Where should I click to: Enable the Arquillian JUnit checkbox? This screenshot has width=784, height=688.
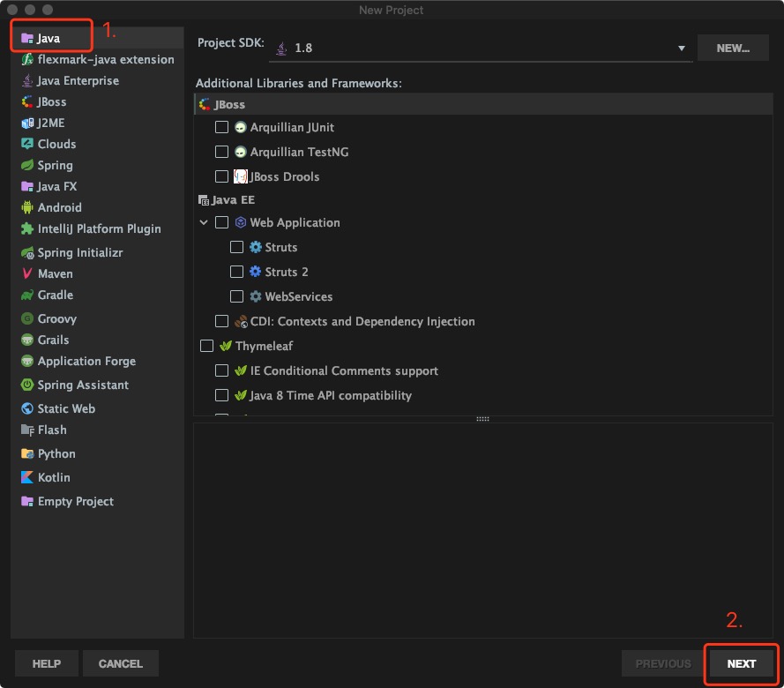click(222, 127)
